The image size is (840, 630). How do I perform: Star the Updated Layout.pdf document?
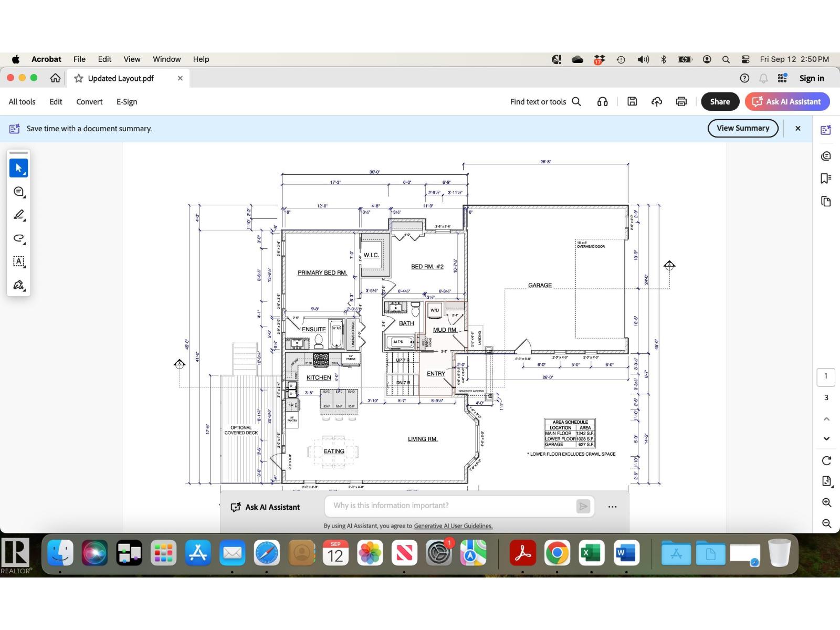click(x=79, y=78)
